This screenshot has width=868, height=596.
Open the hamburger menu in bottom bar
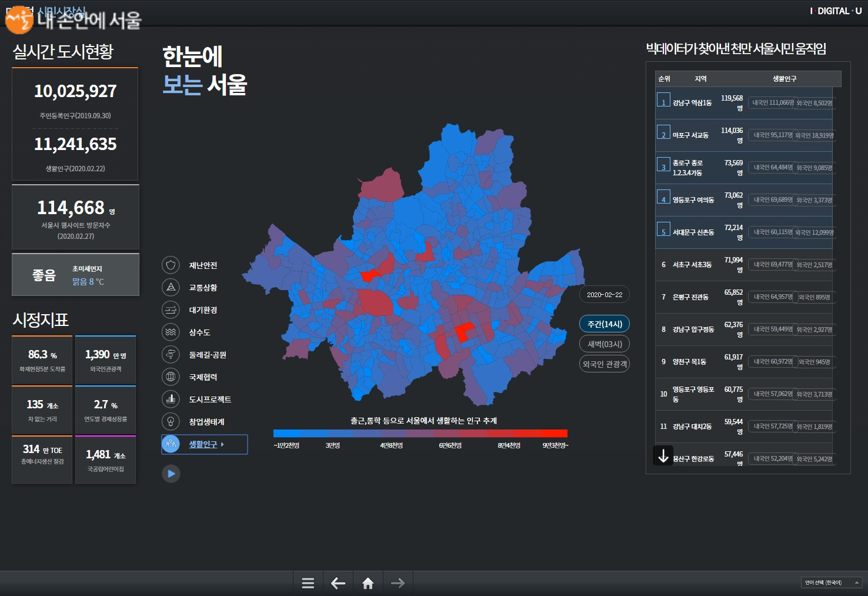point(308,583)
